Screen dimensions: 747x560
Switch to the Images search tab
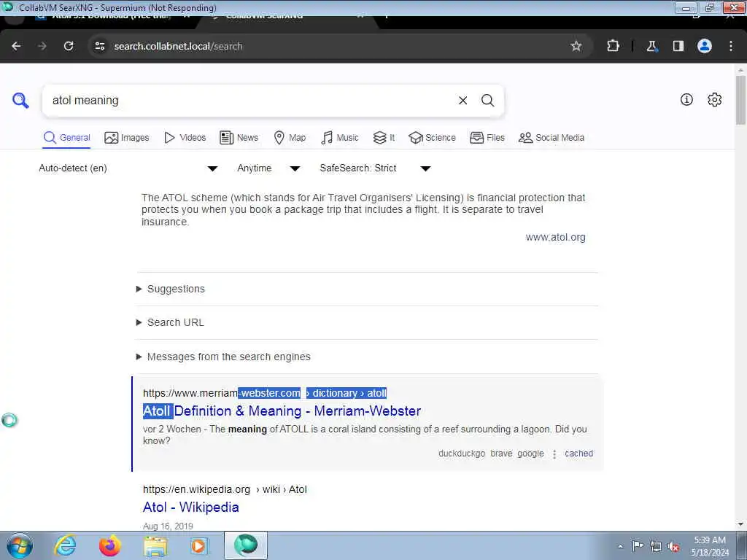[127, 138]
